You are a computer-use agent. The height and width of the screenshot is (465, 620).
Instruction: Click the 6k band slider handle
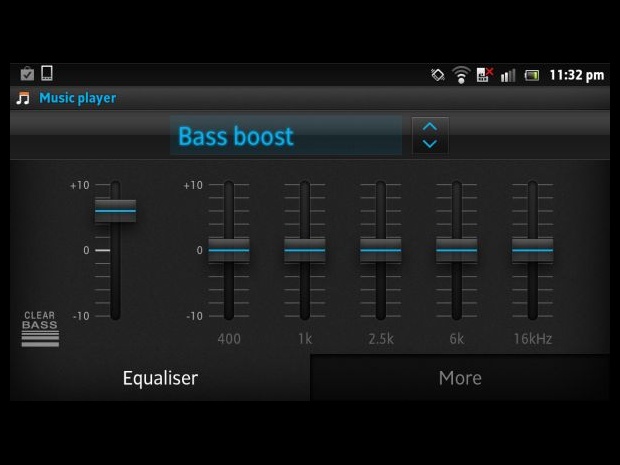pyautogui.click(x=457, y=250)
